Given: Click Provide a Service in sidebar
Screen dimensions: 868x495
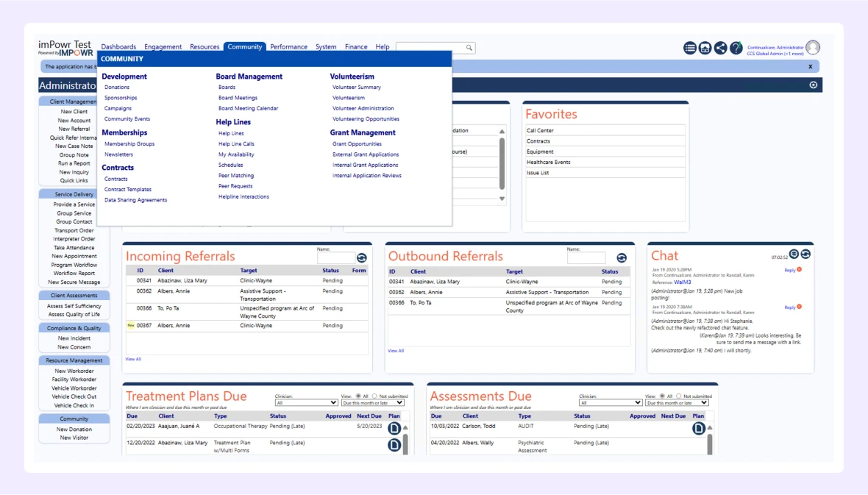Looking at the screenshot, I should coord(74,205).
